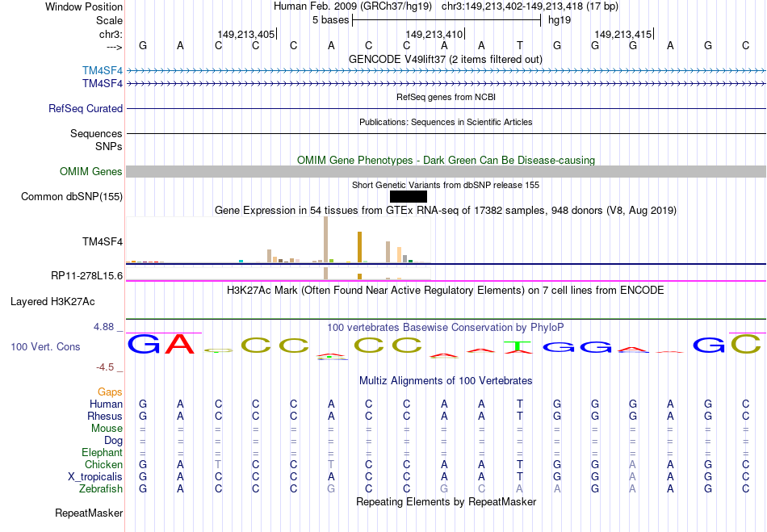Click the GENCODE V49lift37 track title
Viewport: 767px width, 532px height.
(x=446, y=59)
